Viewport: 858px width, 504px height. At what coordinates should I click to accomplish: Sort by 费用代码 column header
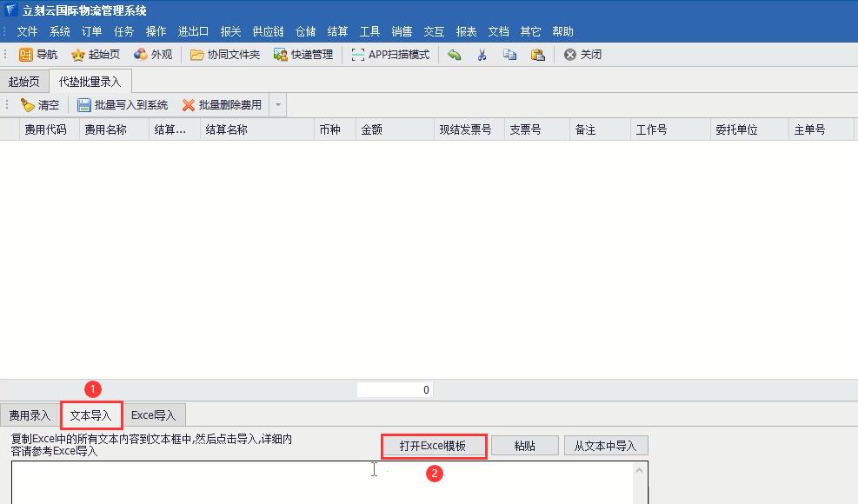pos(50,129)
